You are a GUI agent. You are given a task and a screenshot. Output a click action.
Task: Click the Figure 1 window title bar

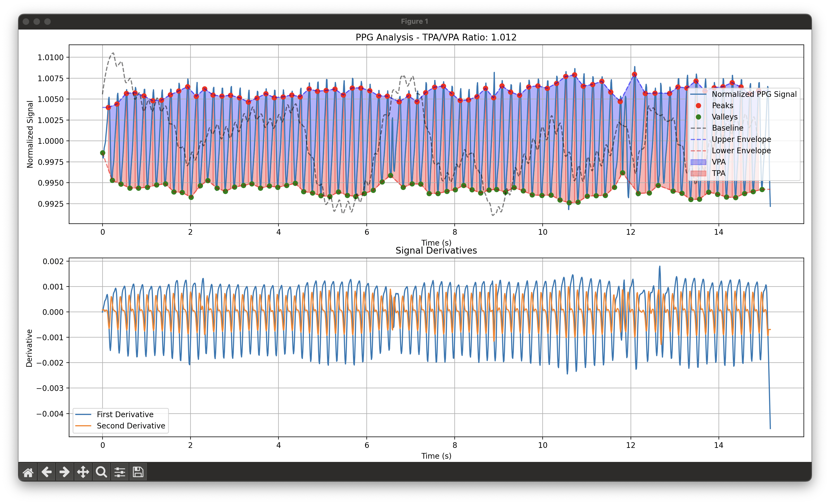point(414,22)
